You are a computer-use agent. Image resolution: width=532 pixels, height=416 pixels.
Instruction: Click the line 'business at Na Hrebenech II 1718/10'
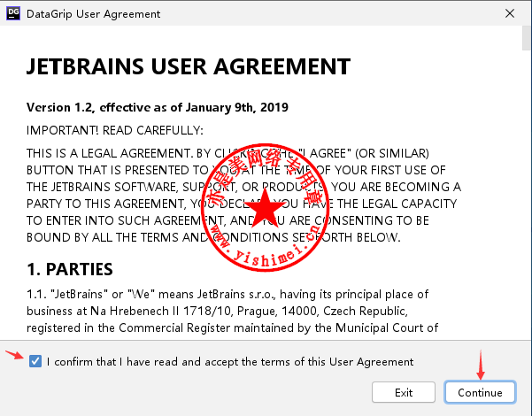217,312
